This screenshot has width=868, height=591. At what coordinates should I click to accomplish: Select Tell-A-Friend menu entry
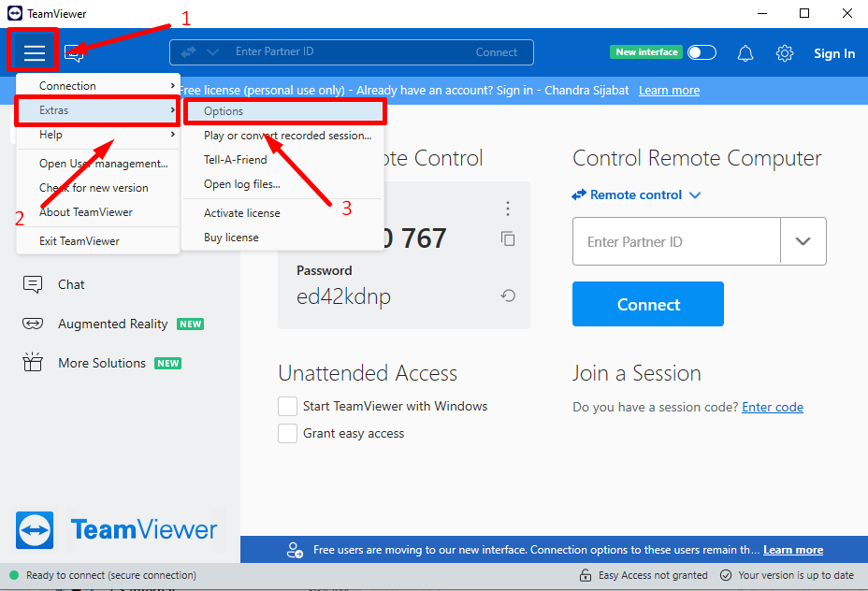(x=236, y=160)
